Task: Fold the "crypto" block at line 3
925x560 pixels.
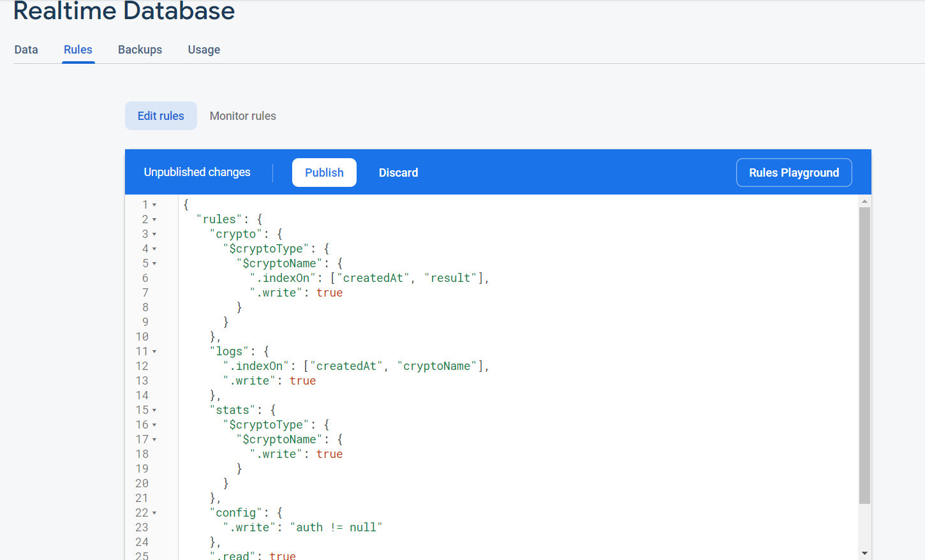Action: pyautogui.click(x=154, y=235)
